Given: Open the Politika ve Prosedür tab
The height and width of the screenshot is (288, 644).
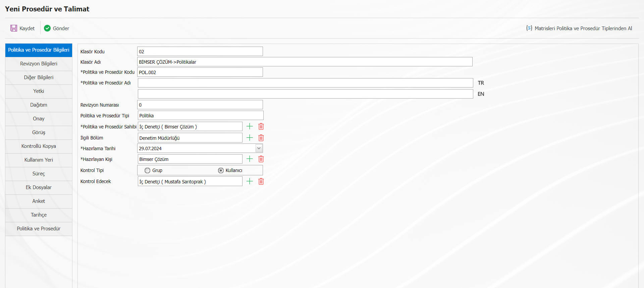Looking at the screenshot, I should tap(39, 229).
